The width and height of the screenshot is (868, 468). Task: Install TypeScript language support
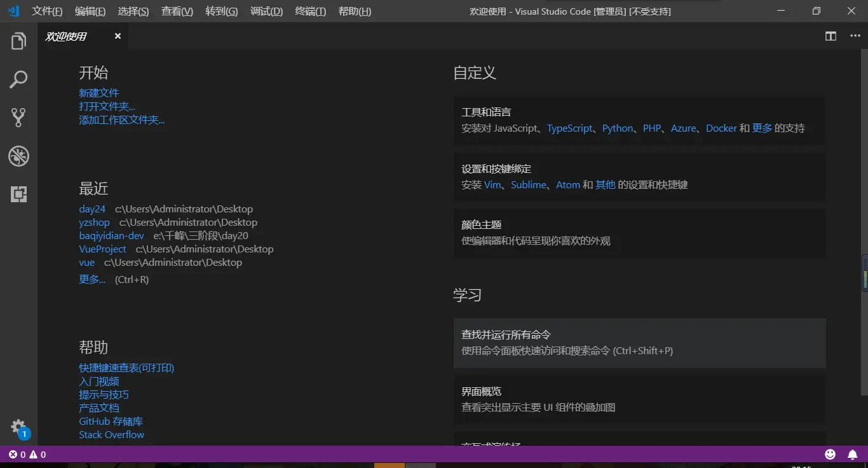tap(569, 128)
